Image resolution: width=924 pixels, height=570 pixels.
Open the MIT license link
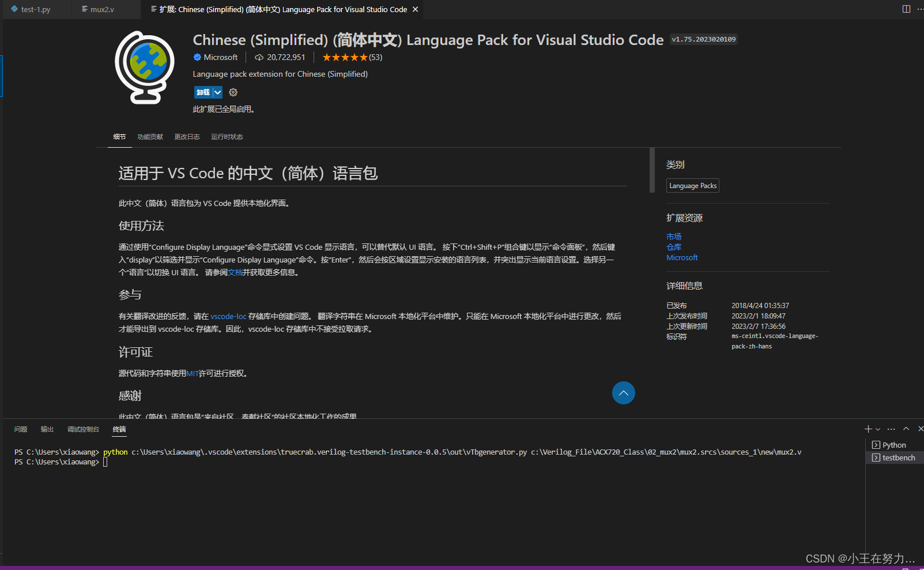click(193, 373)
